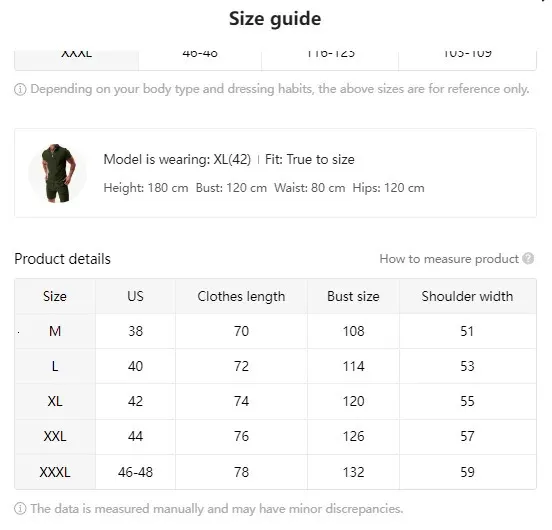
Task: Click the Model is wearing XL(42) text
Action: tap(177, 159)
